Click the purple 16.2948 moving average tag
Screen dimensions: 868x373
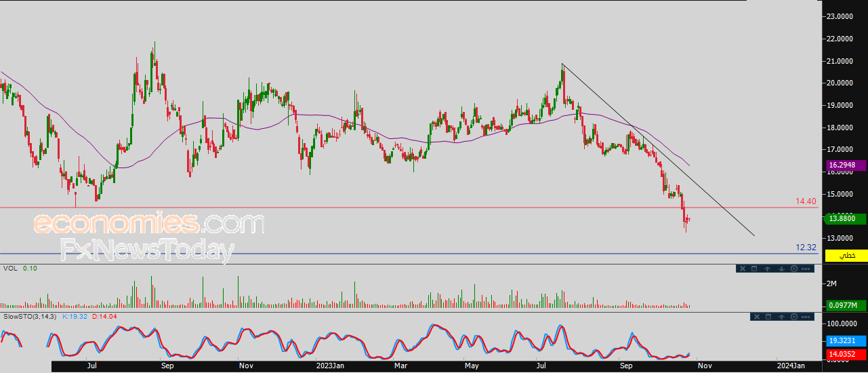[844, 165]
